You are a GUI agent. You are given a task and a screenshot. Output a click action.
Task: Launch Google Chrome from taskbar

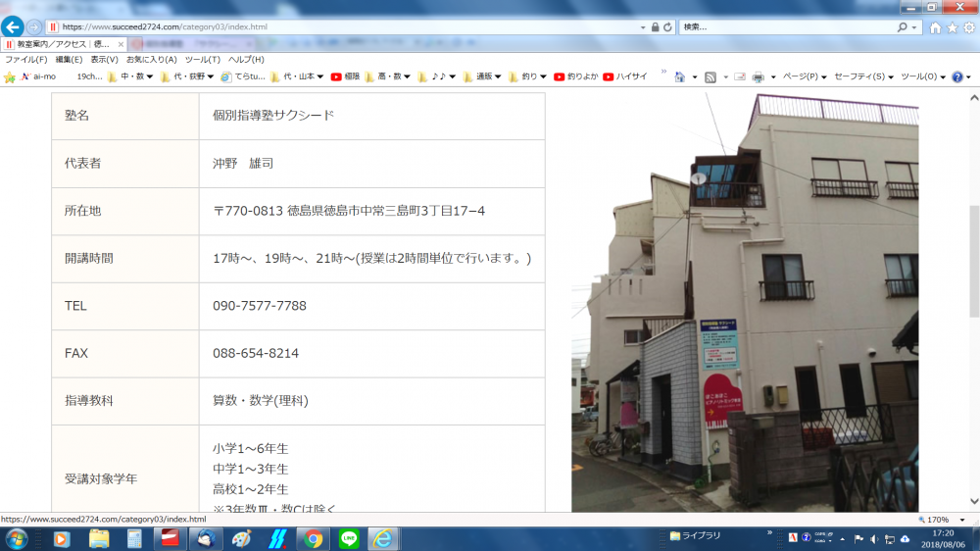(314, 538)
